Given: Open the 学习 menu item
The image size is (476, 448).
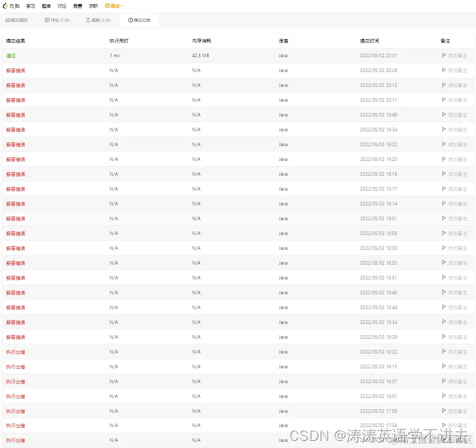Looking at the screenshot, I should coord(30,6).
